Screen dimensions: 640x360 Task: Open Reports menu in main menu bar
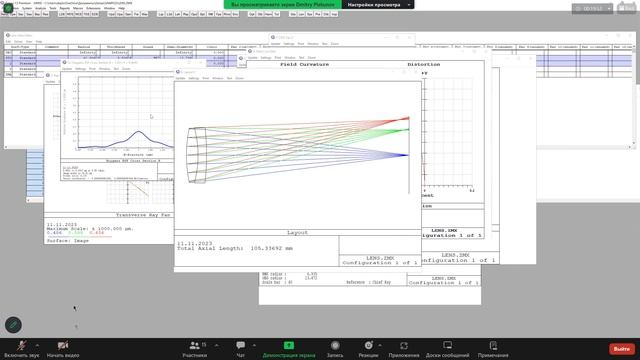tap(65, 8)
